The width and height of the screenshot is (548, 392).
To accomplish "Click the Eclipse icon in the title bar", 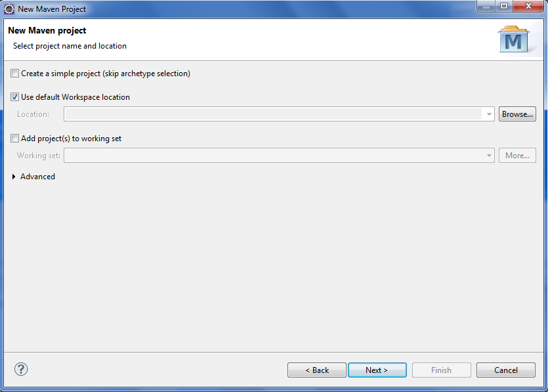I will [x=9, y=9].
